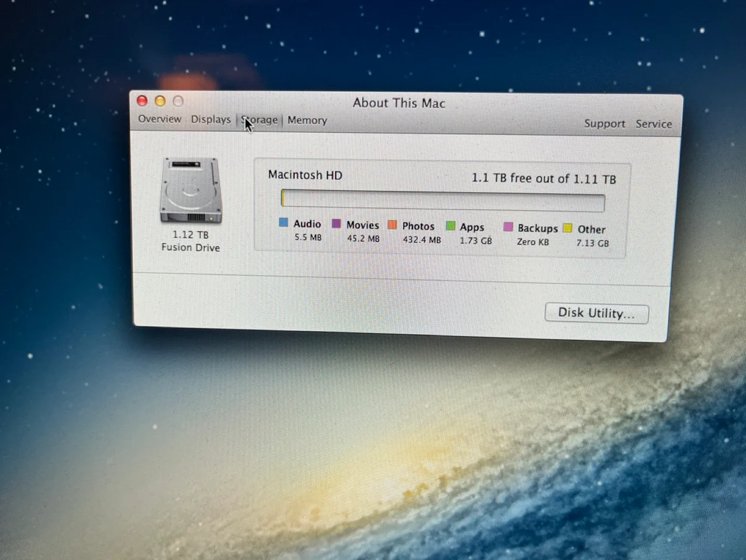Viewport: 746px width, 560px height.
Task: Select the orange Photos legend square
Action: (x=394, y=224)
